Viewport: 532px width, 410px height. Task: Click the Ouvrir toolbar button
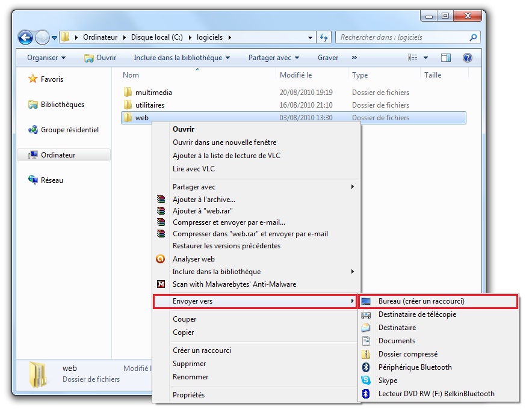pyautogui.click(x=101, y=58)
